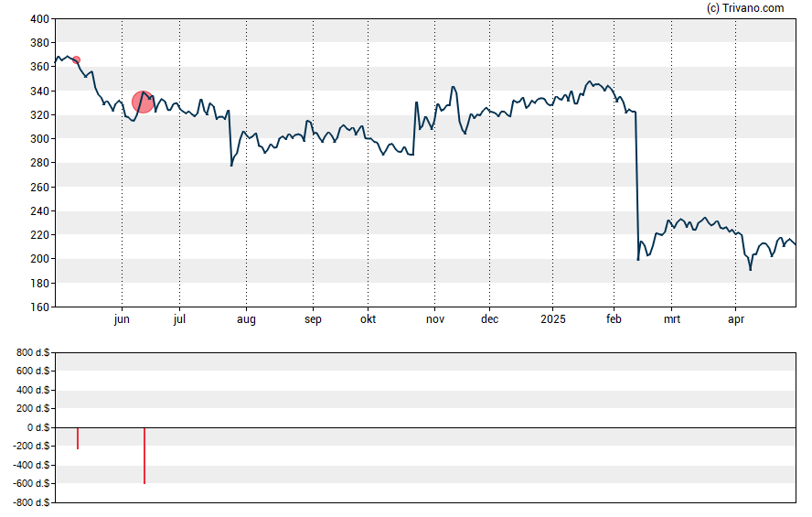Click the long red bar reaching -600 d.$
The width and height of the screenshot is (812, 517).
pos(144,456)
